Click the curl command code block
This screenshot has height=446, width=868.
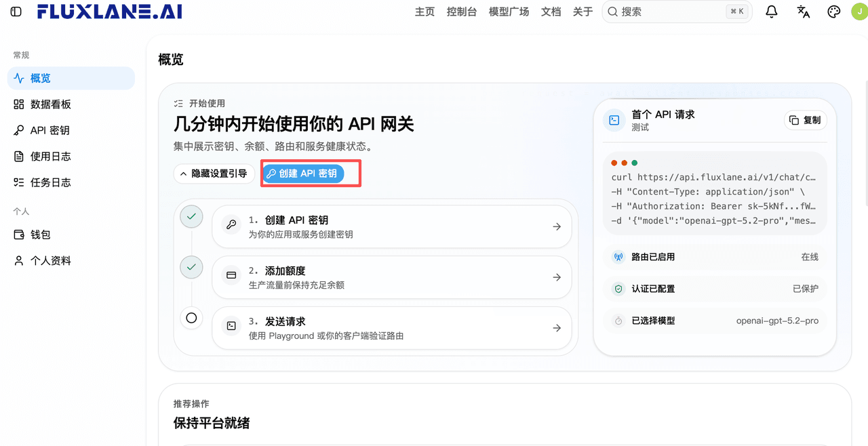click(715, 193)
